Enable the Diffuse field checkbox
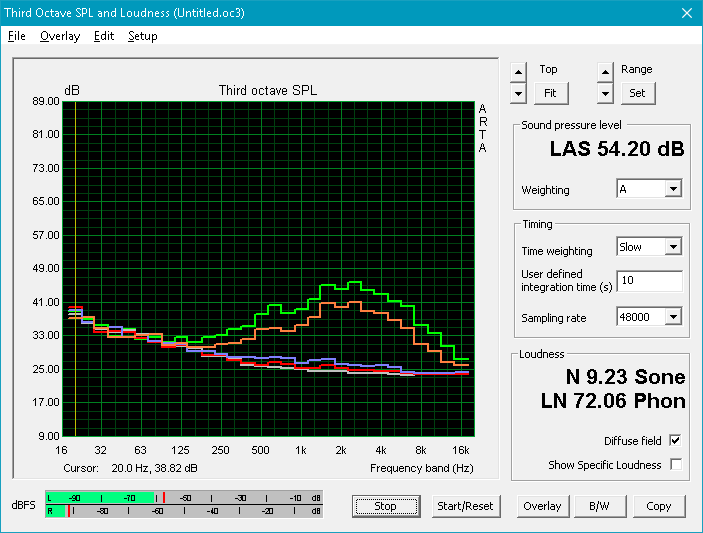 pyautogui.click(x=675, y=441)
